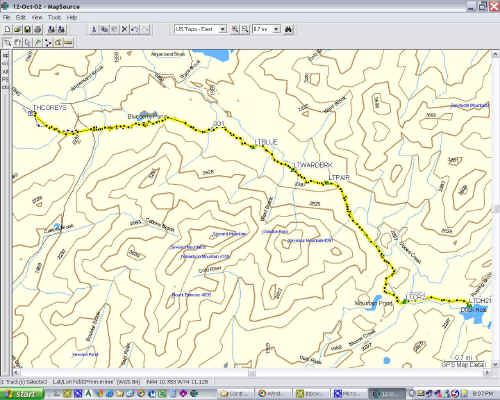Click the horizontal scrollbar thumb below the map

[x=252, y=372]
